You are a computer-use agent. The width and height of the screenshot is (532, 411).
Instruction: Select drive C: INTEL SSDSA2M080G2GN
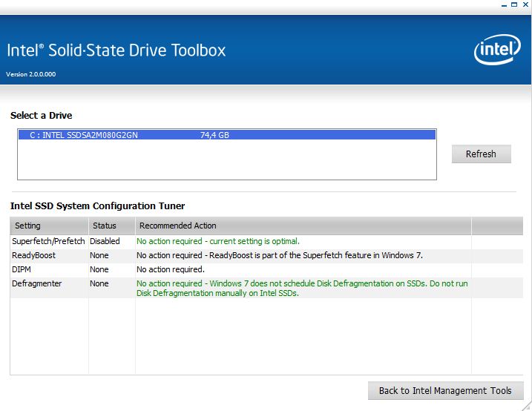(x=226, y=135)
